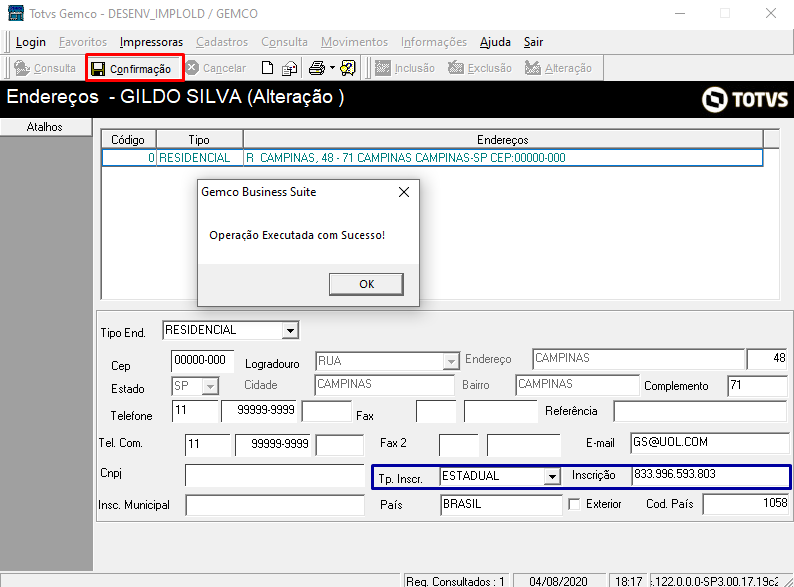Click the address number field 48
The image size is (794, 587).
click(767, 358)
